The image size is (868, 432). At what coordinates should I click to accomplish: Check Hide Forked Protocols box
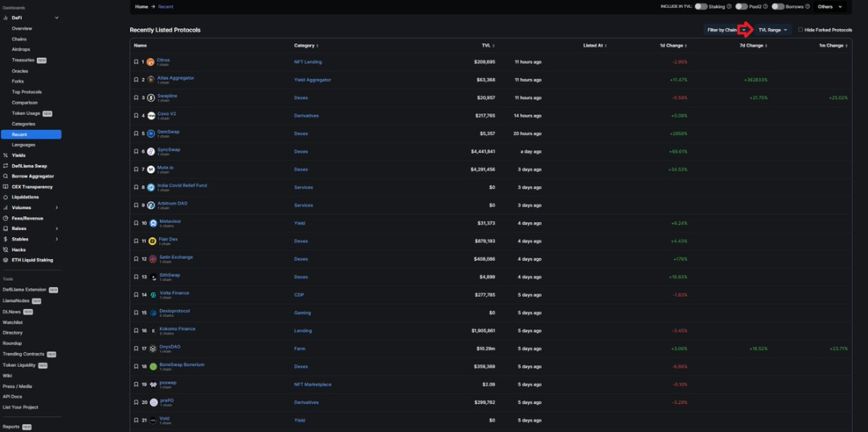[x=800, y=30]
